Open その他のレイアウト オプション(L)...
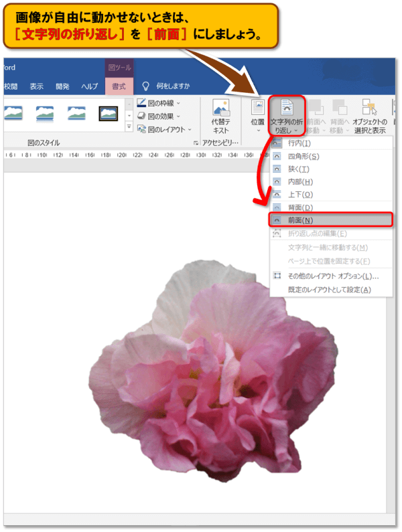 point(332,276)
